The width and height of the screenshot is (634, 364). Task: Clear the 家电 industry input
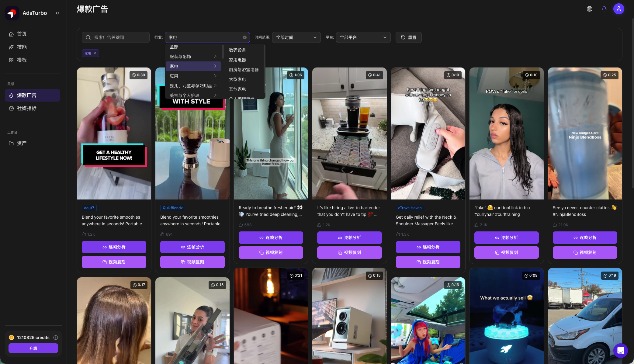(244, 37)
